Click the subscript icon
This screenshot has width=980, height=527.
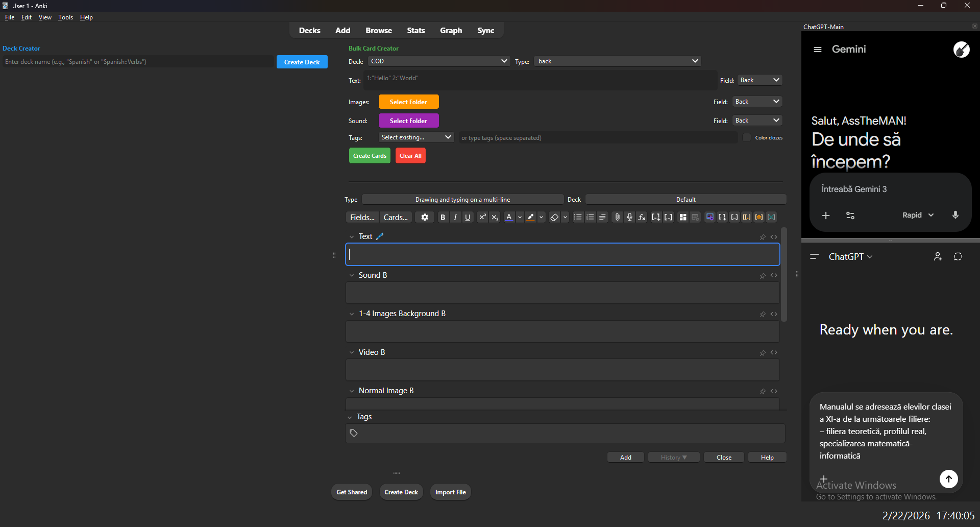tap(495, 217)
